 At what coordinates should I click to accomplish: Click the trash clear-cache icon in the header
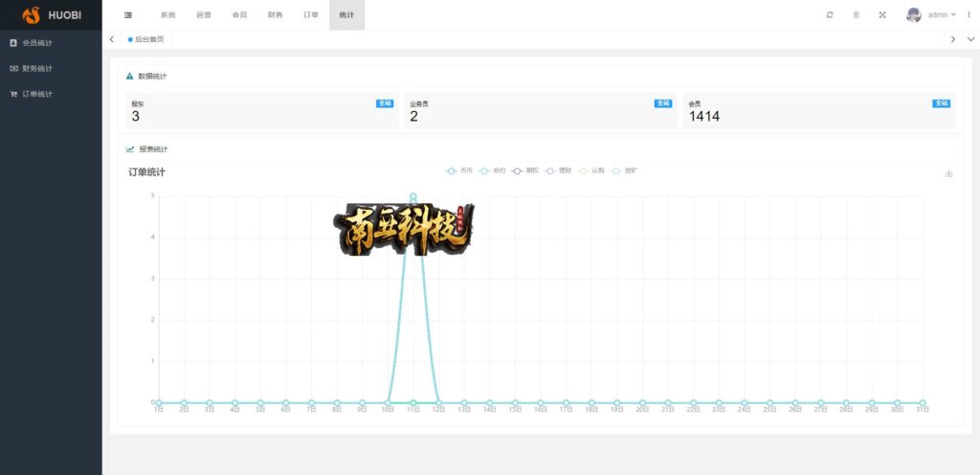pos(857,15)
